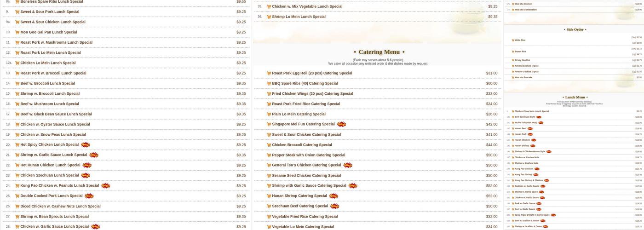Click the $60.00 price for BBQ Spare Ribs
Image resolution: width=644 pixels, height=230 pixels.
(492, 83)
